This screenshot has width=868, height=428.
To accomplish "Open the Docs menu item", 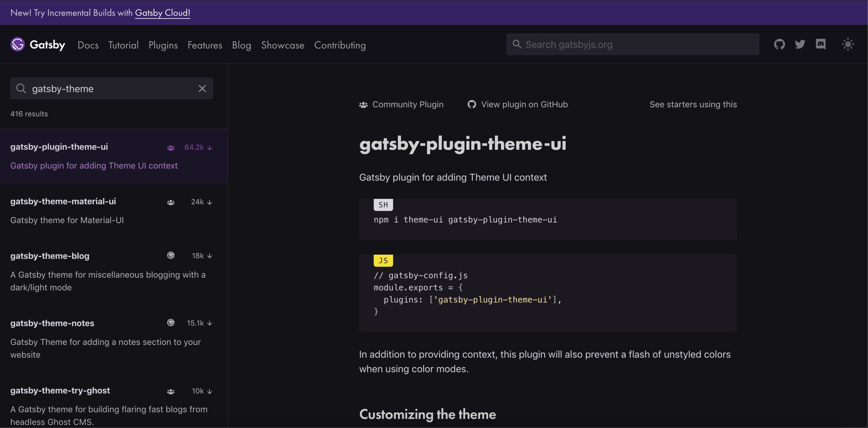I will (x=88, y=45).
